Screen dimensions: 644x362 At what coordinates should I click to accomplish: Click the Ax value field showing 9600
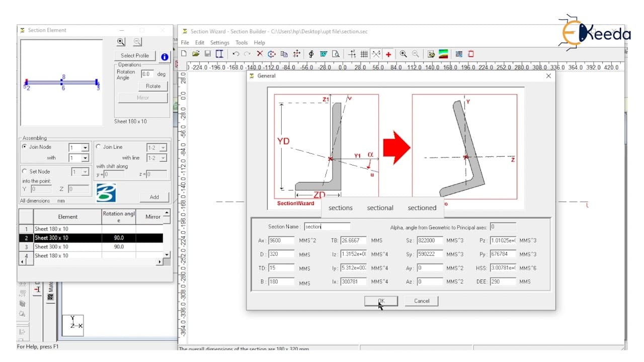pos(281,240)
